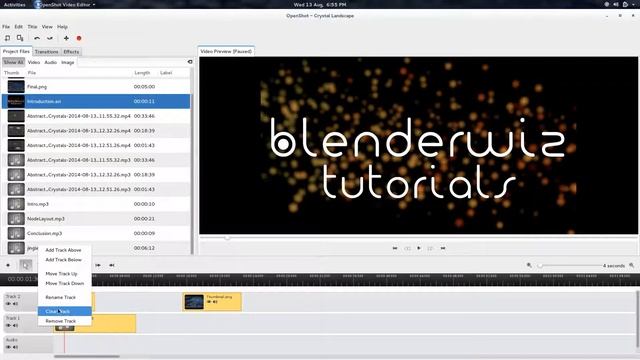
Task: Click the timeline horizontal scrollbar
Action: [87, 356]
